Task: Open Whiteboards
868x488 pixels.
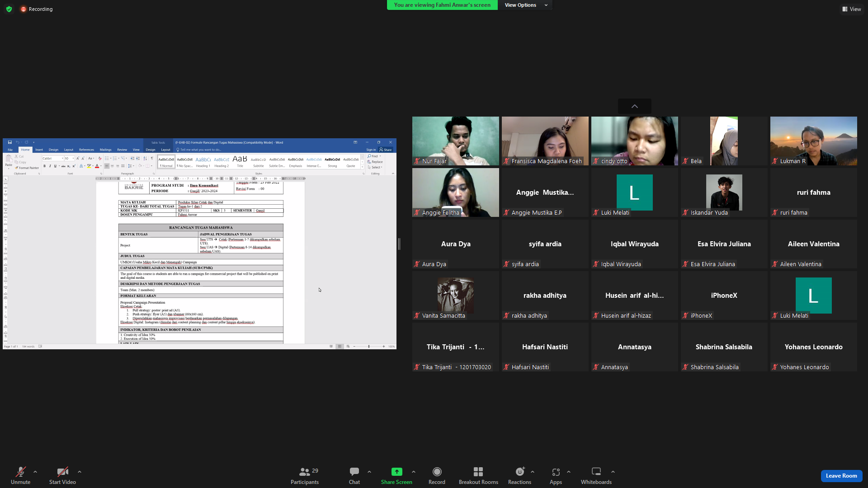Action: click(x=596, y=476)
